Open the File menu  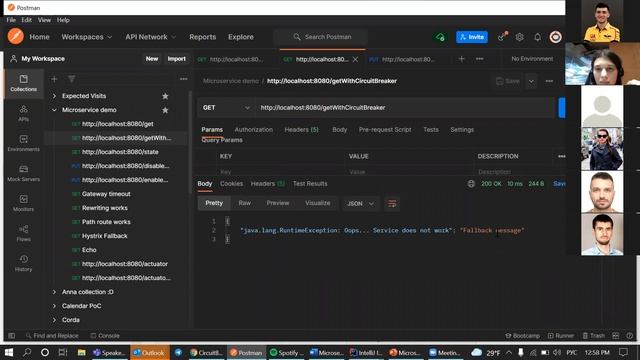11,20
